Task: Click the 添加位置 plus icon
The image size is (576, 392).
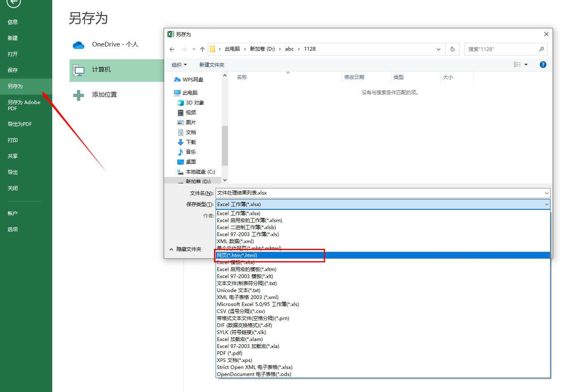Action: (78, 95)
